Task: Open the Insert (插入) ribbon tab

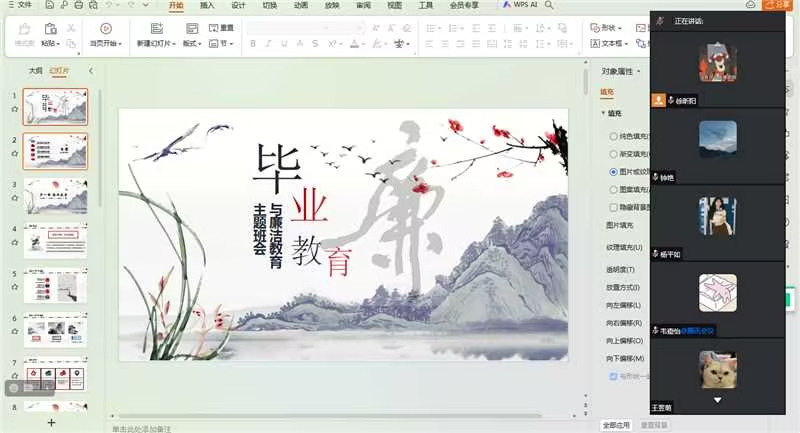Action: (207, 5)
